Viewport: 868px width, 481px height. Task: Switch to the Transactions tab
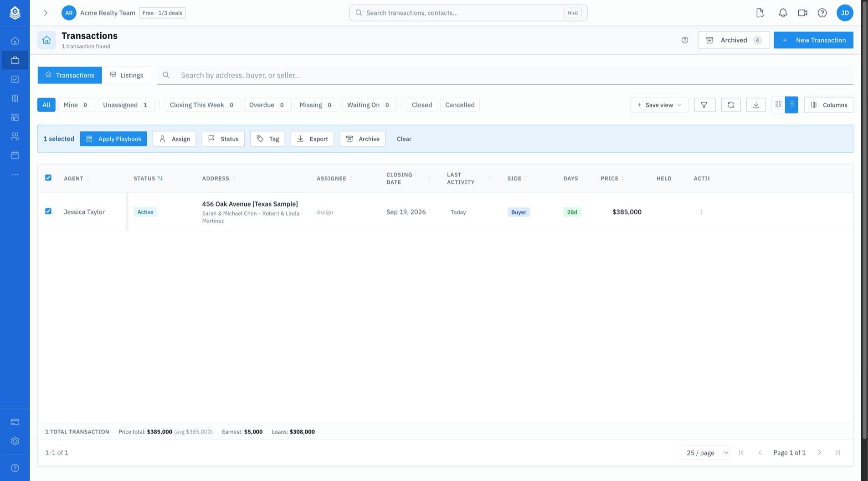pyautogui.click(x=70, y=75)
